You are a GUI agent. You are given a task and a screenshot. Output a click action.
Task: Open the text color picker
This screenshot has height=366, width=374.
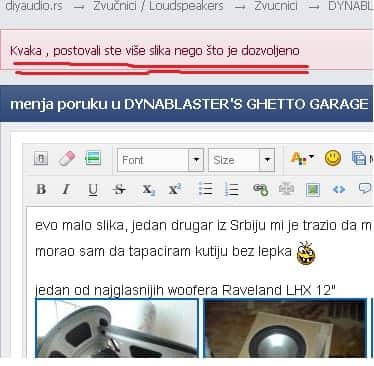pyautogui.click(x=302, y=158)
